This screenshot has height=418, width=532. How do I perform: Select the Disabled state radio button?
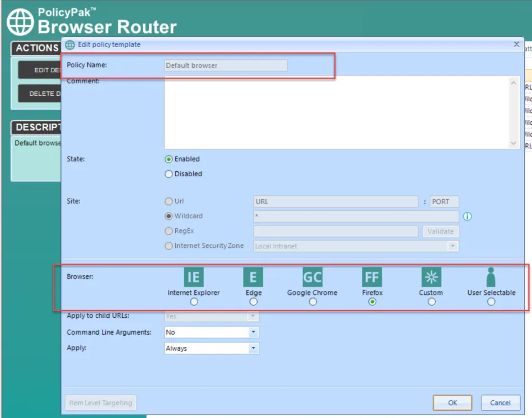tap(169, 174)
